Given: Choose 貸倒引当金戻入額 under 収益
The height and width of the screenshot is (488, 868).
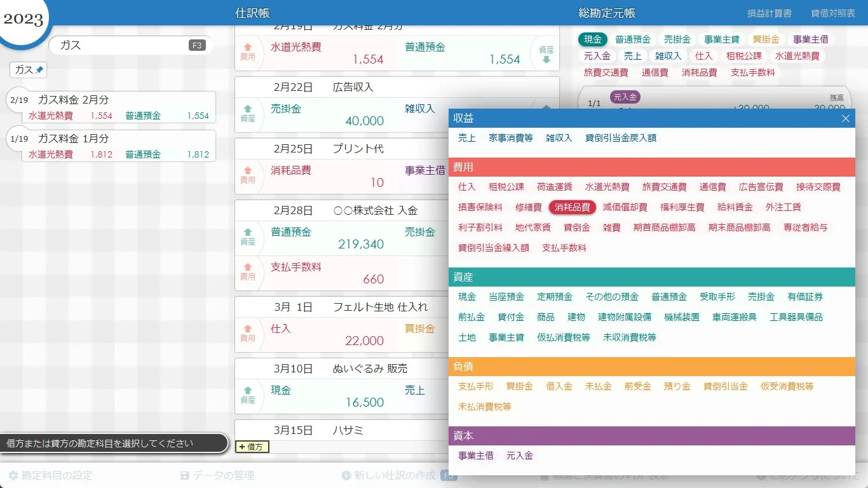Looking at the screenshot, I should click(621, 138).
